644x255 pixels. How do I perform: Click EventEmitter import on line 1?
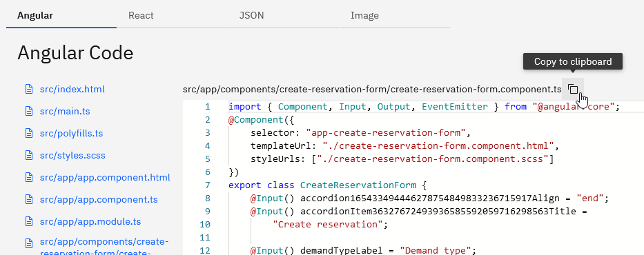click(x=455, y=107)
